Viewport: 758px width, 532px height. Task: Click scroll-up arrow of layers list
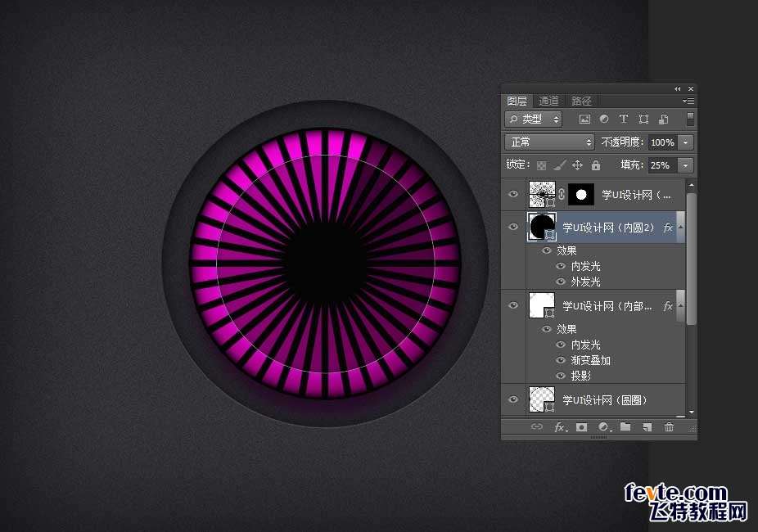point(692,186)
